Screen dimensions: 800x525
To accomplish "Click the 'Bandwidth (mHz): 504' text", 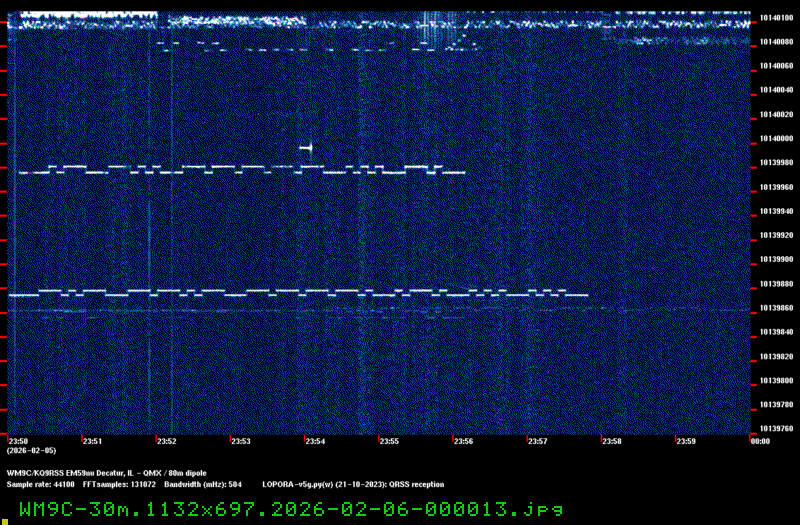I will [x=203, y=484].
